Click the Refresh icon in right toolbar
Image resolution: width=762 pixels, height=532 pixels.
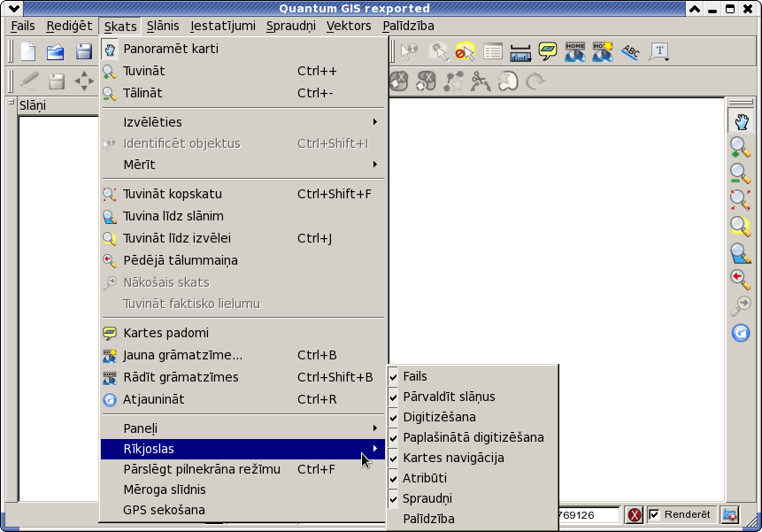click(741, 333)
